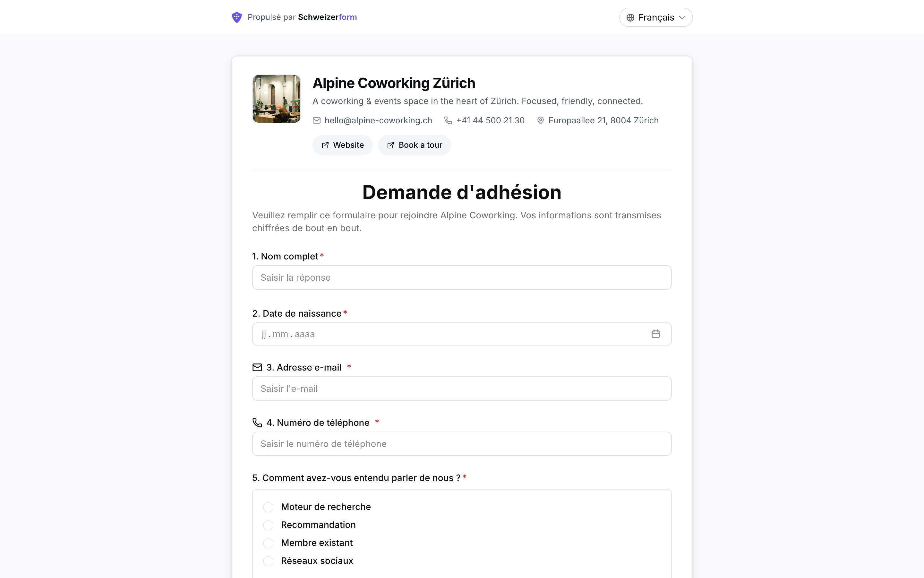Click the hello@alpine-coworking.ch email address
The height and width of the screenshot is (578, 924).
(378, 120)
